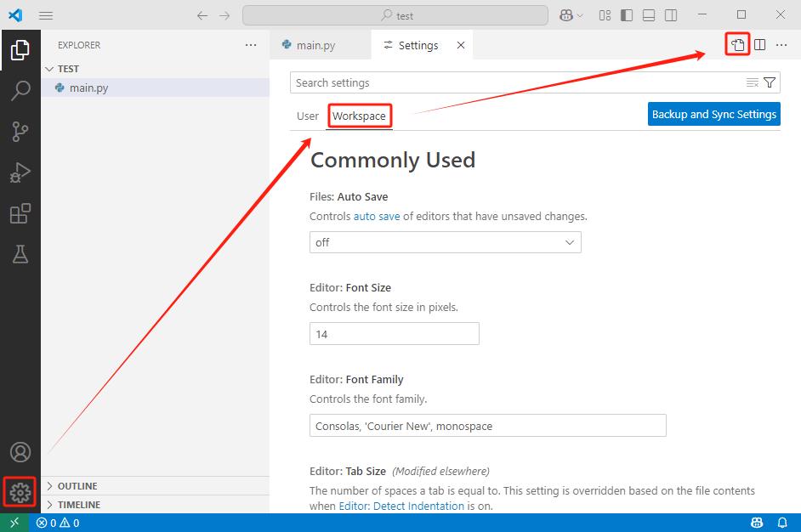This screenshot has width=801, height=532.
Task: Follow the Editor: Detect Indentation link
Action: coord(401,506)
